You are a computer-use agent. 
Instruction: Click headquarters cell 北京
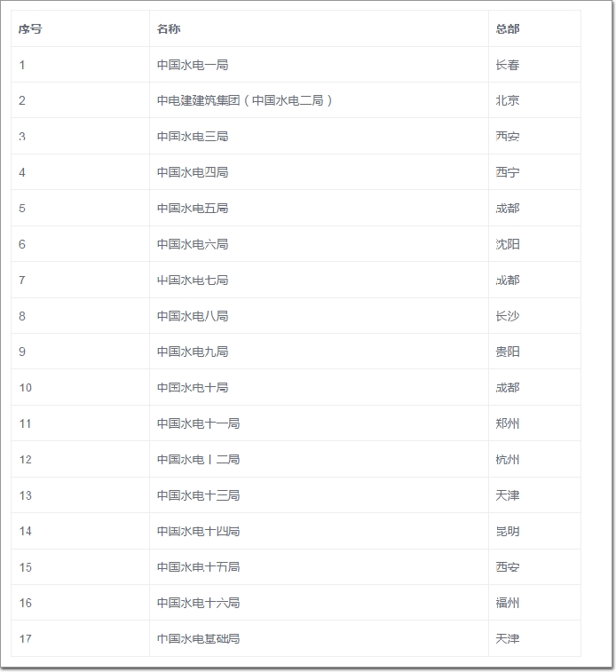coord(508,100)
